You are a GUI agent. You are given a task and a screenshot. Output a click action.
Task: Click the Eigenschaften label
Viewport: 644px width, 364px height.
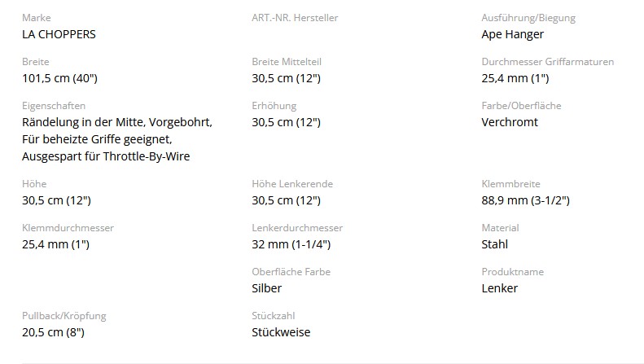tap(54, 106)
